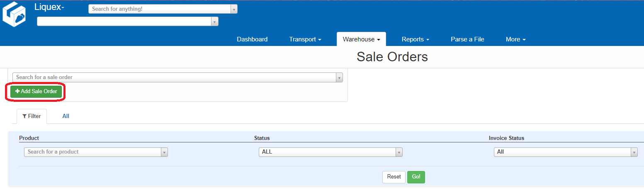
Task: Expand the sale order search dropdown arrow
Action: 340,77
